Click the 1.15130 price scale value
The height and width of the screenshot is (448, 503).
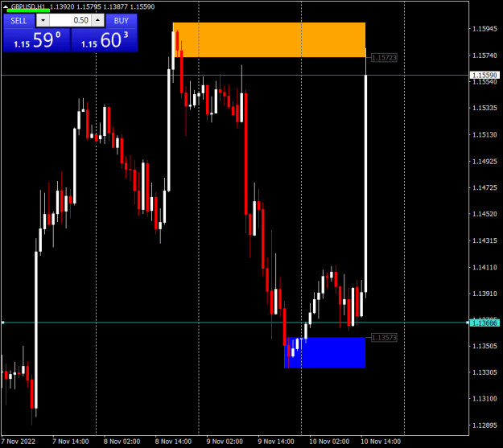pyautogui.click(x=484, y=134)
